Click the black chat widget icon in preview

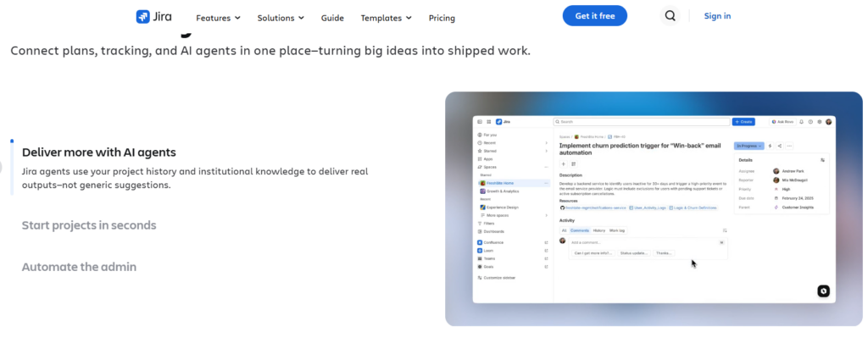tap(823, 291)
